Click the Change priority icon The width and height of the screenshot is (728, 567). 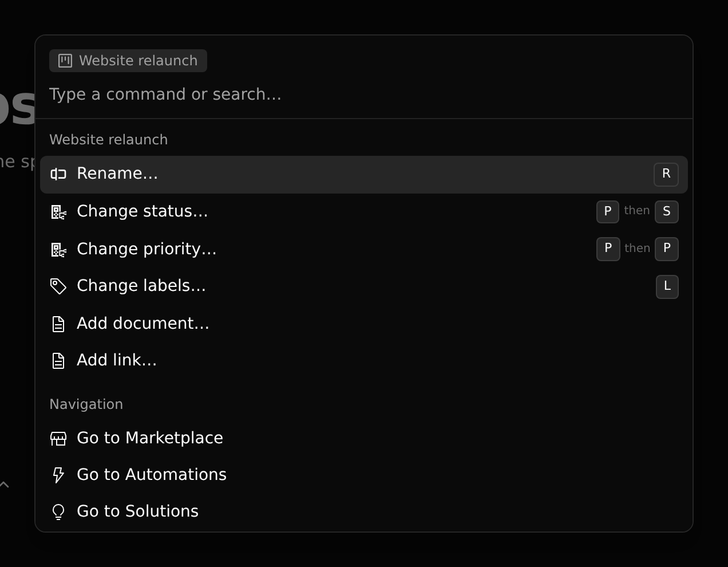pyautogui.click(x=58, y=250)
